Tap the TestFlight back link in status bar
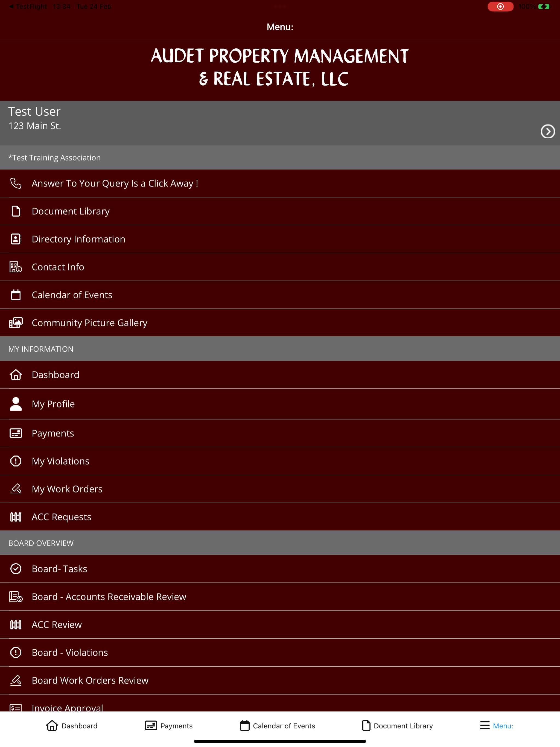560x747 pixels. click(x=28, y=6)
